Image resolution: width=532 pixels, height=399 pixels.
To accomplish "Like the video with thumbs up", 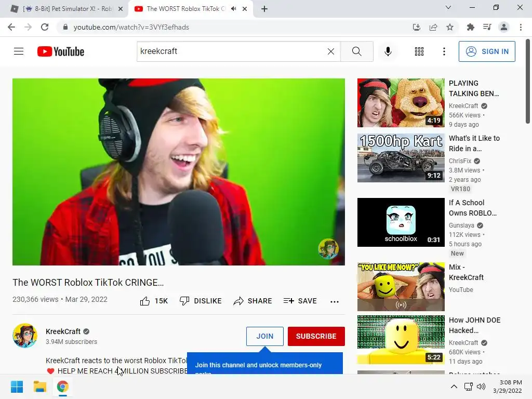I will [154, 301].
